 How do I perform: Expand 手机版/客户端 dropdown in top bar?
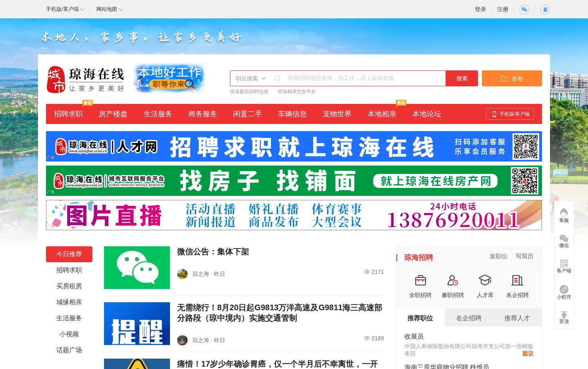tap(65, 9)
